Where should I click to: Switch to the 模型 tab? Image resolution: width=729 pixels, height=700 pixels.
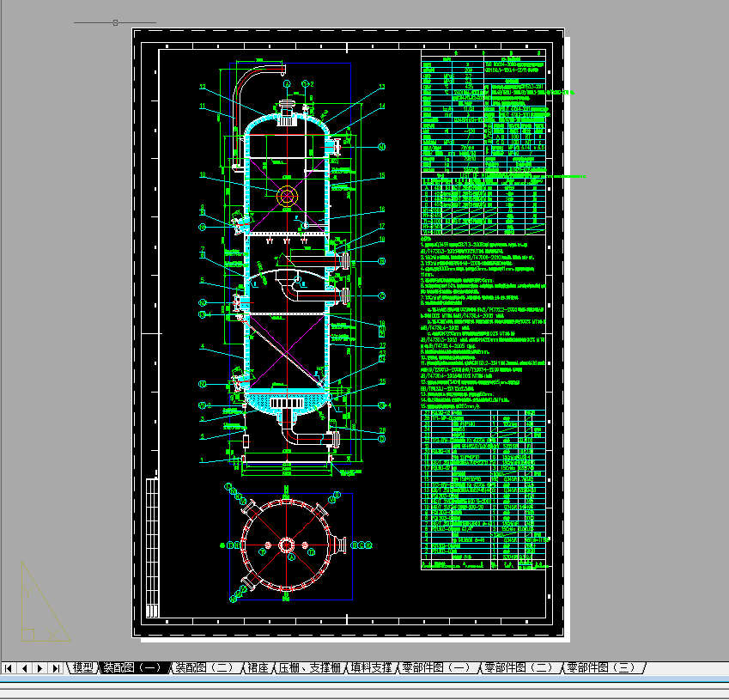click(83, 668)
